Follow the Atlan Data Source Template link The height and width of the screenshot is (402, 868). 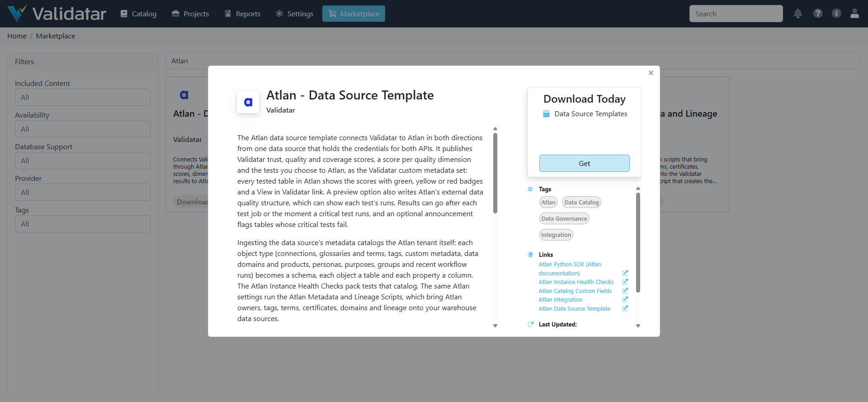click(575, 308)
